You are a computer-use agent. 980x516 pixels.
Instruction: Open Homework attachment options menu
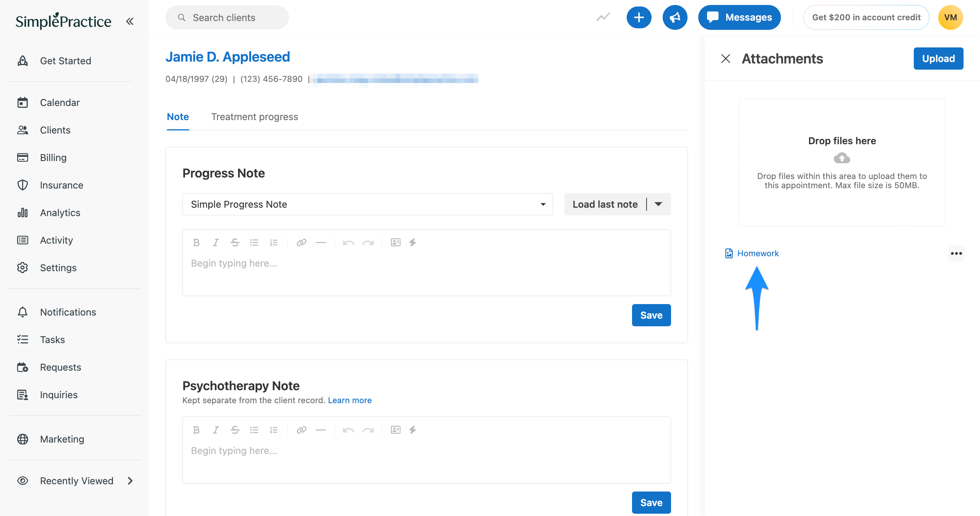[956, 253]
